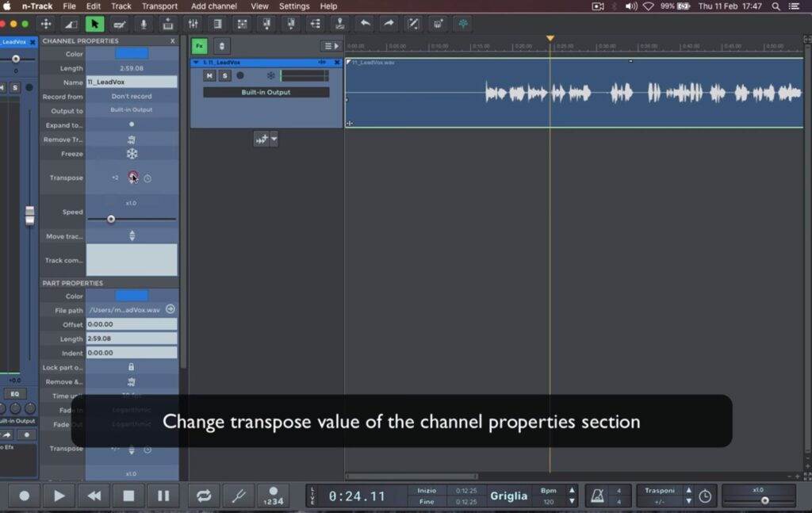Close the Channel Properties panel
812x513 pixels.
tap(172, 41)
